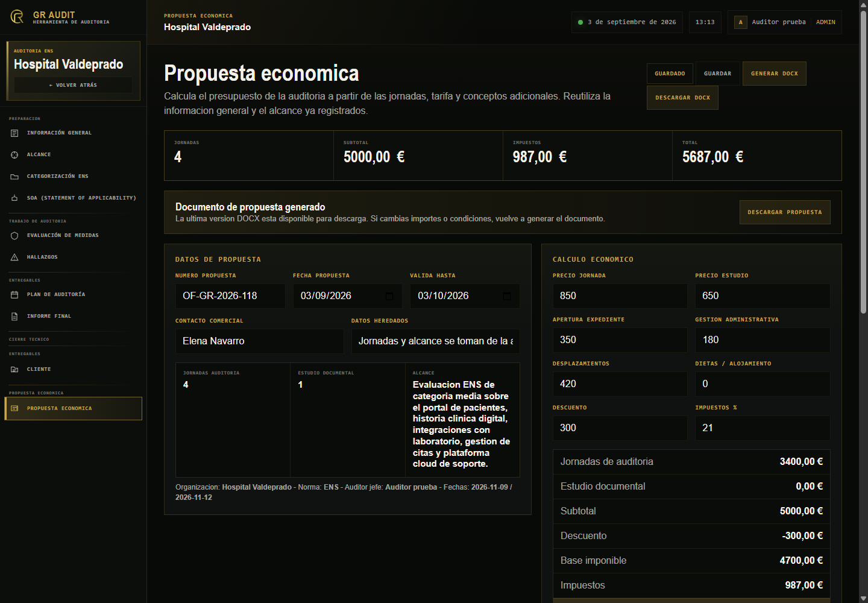Click the Hallazgos warning triangle icon
Viewport: 868px width, 603px height.
pos(14,257)
